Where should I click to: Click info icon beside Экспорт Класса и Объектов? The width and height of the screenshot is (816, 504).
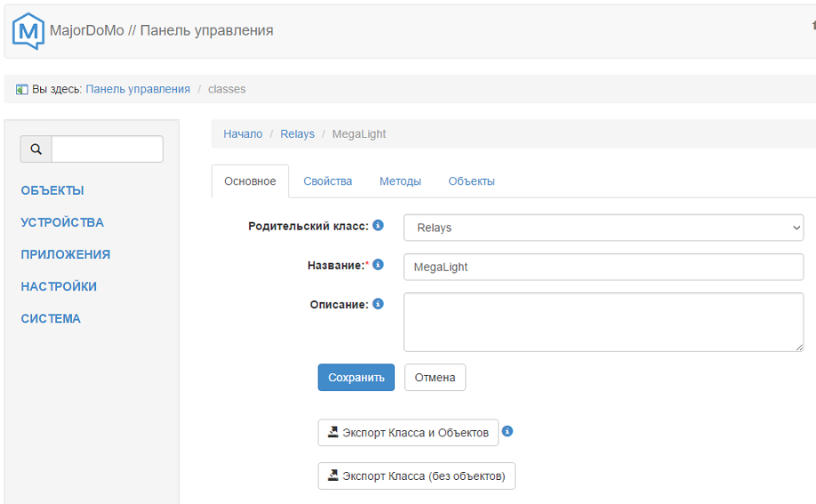point(508,432)
